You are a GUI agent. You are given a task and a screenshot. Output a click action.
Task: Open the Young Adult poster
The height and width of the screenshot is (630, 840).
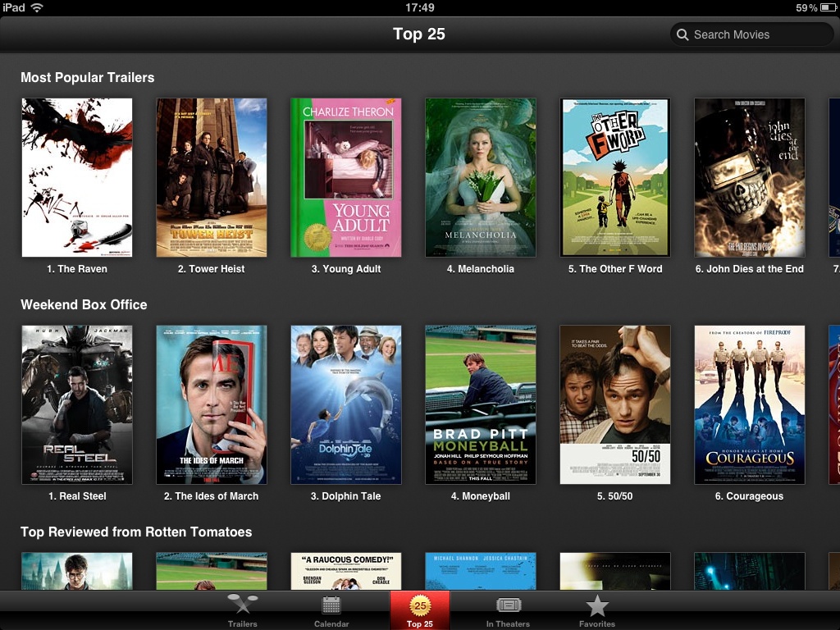pos(346,177)
